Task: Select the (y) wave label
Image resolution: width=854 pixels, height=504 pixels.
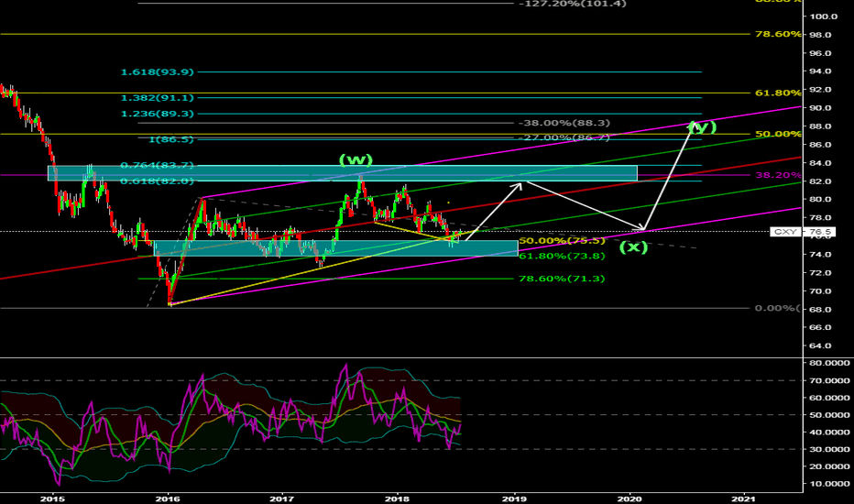Action: [702, 127]
